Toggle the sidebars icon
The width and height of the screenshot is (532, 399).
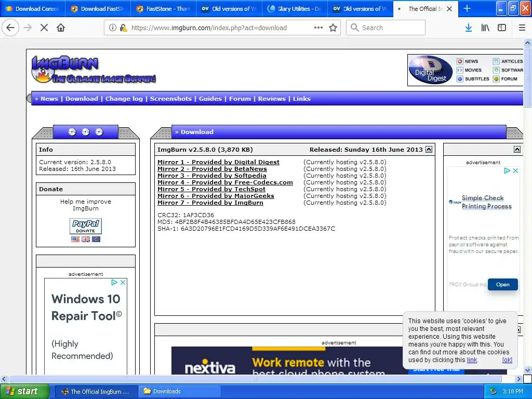tap(502, 28)
